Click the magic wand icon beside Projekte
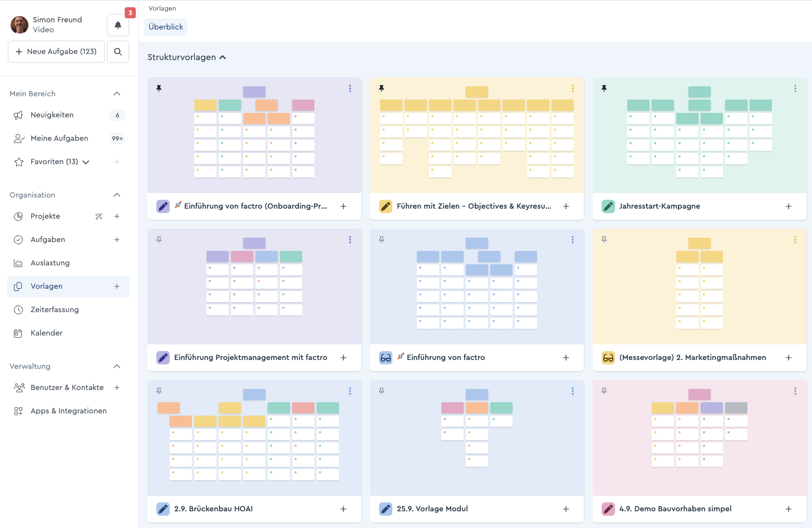 tap(99, 216)
